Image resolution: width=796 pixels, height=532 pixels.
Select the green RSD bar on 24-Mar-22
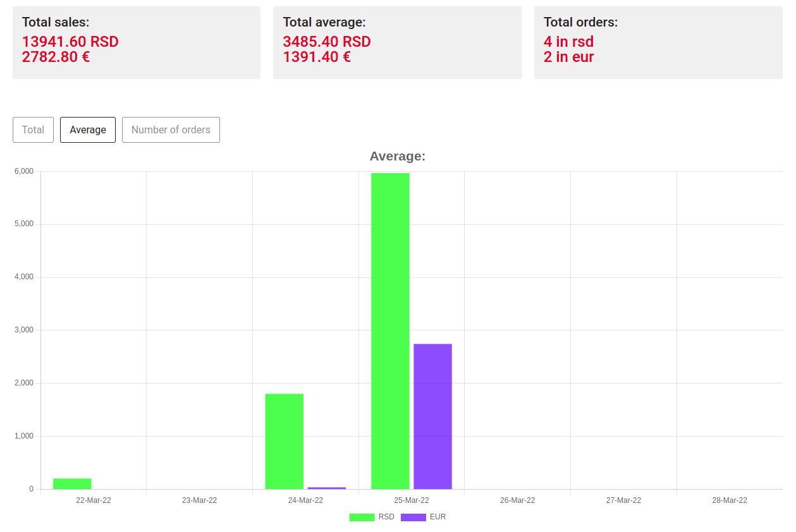click(284, 441)
